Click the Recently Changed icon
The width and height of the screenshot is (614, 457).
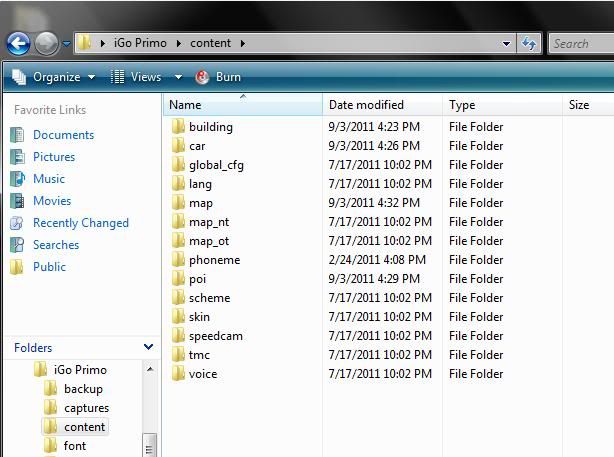[x=17, y=223]
